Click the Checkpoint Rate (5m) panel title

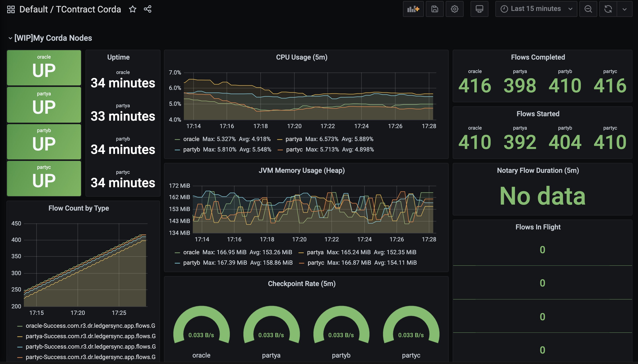coord(302,284)
